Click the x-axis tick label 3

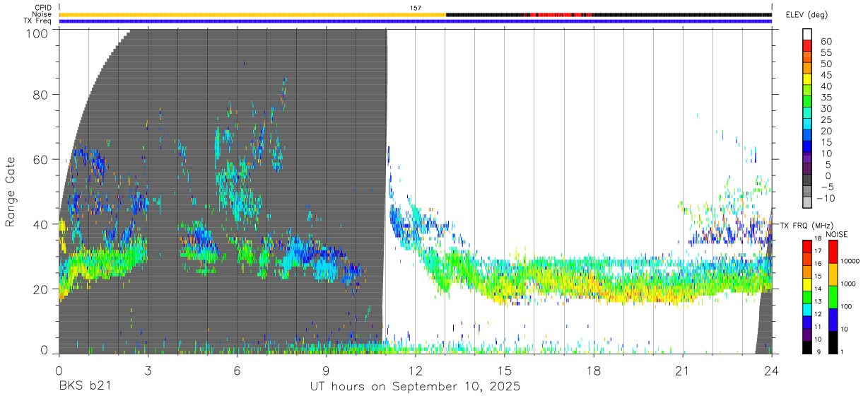(148, 370)
